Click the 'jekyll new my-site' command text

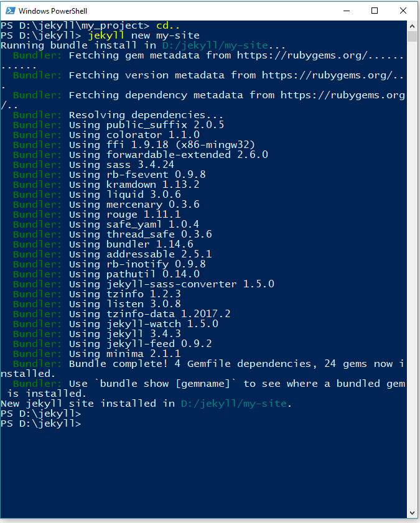pos(144,35)
